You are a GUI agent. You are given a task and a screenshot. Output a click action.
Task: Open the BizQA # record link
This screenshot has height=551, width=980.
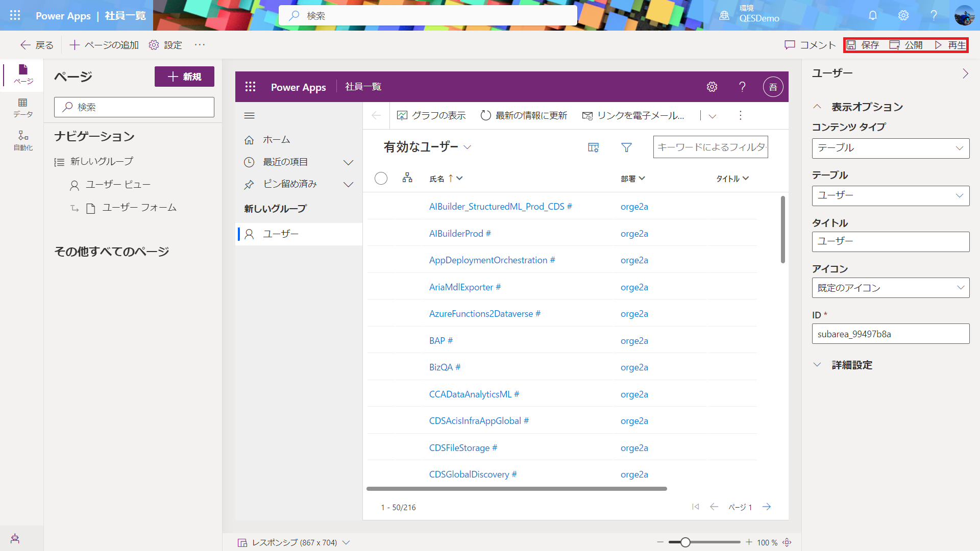[x=445, y=367]
